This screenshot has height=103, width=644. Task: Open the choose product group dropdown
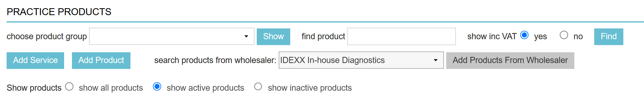(172, 36)
